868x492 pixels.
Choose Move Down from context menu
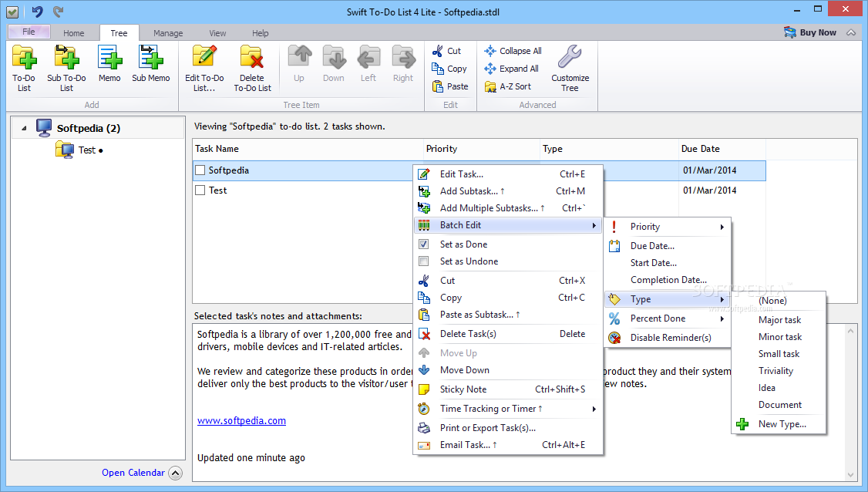click(x=508, y=370)
